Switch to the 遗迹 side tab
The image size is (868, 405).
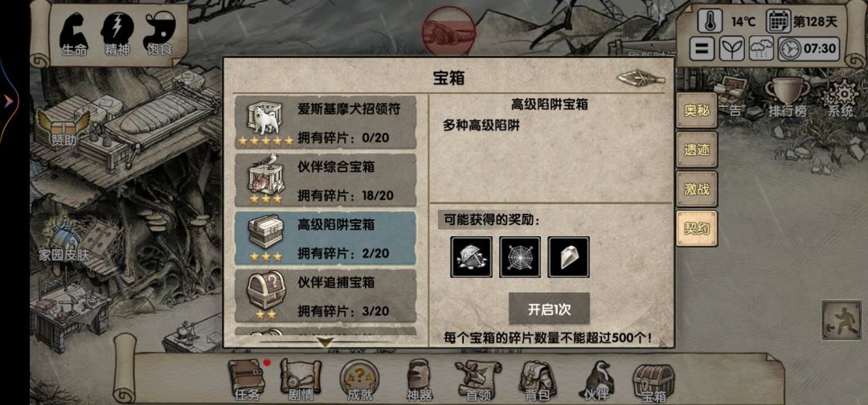[x=696, y=150]
